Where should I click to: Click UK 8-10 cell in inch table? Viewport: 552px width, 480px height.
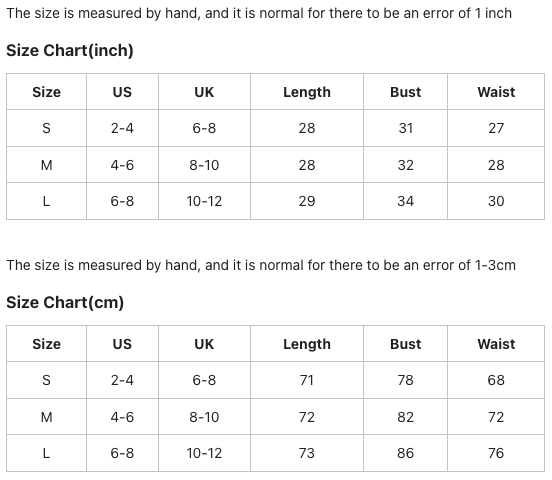204,165
